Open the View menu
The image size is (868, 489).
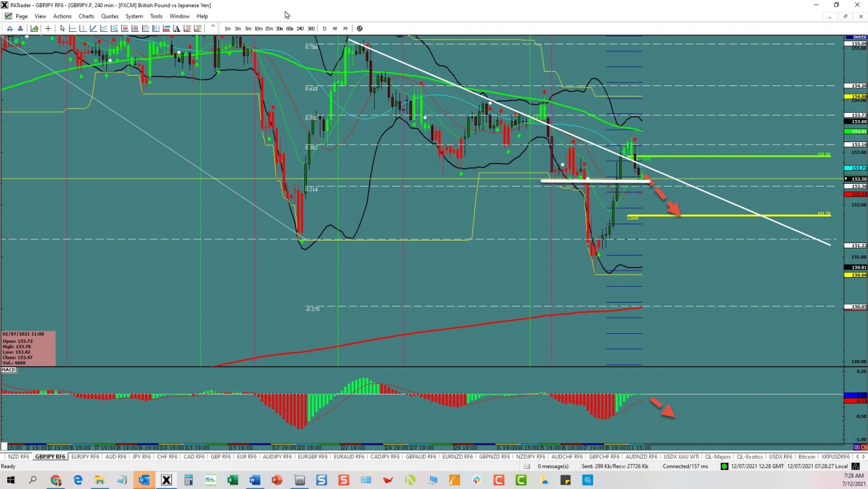coord(40,16)
